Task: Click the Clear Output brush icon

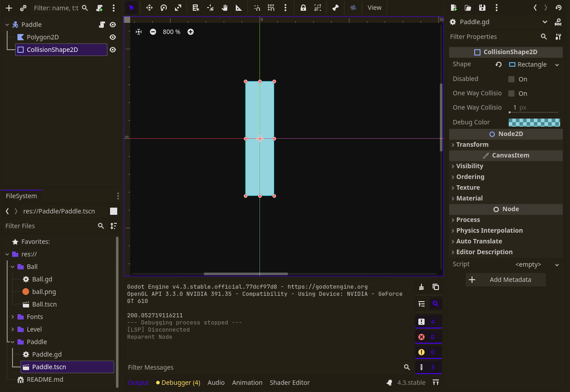Action: click(421, 287)
